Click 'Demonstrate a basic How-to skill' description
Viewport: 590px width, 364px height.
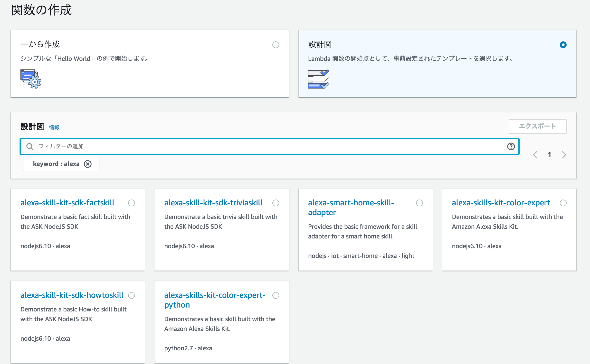pos(73,314)
